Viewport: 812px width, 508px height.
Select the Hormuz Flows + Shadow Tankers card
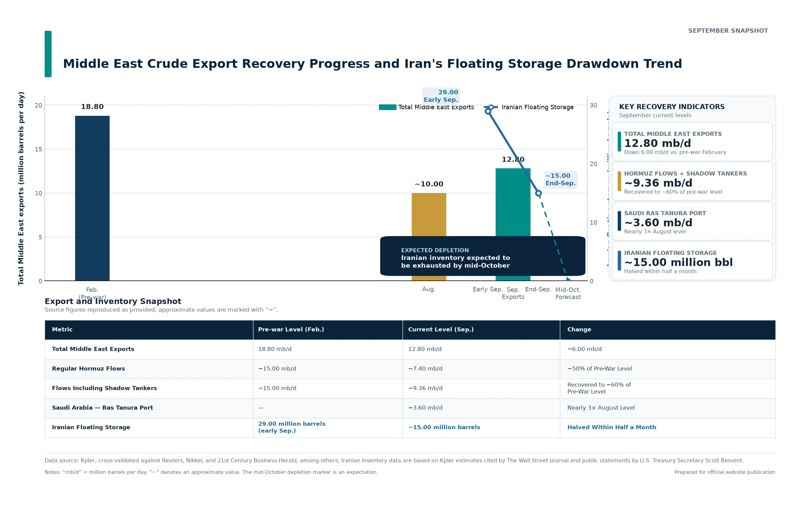pos(692,181)
